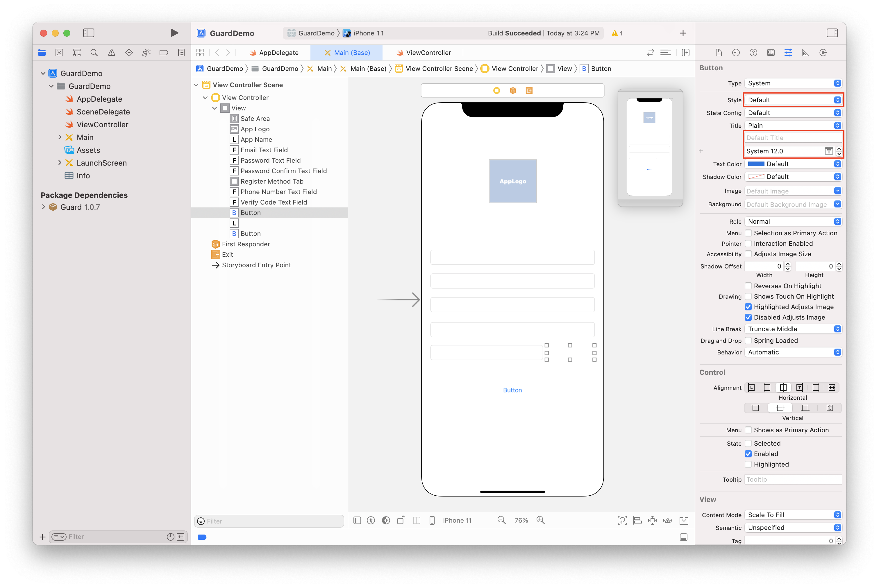Show the Issue navigator warning icon
This screenshot has width=879, height=588.
click(x=111, y=53)
